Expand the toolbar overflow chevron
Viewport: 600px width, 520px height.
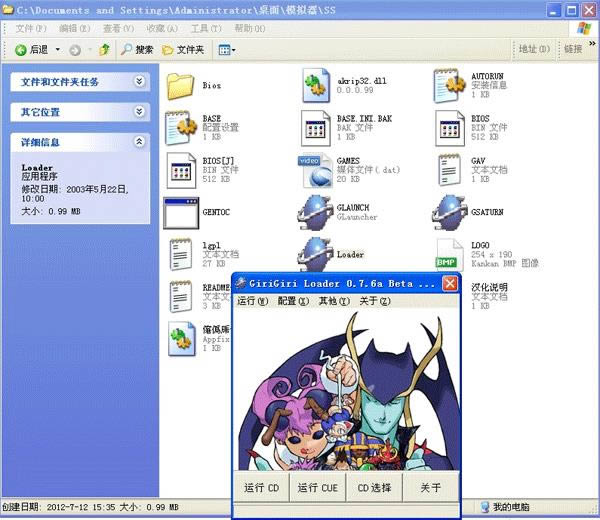(x=592, y=43)
